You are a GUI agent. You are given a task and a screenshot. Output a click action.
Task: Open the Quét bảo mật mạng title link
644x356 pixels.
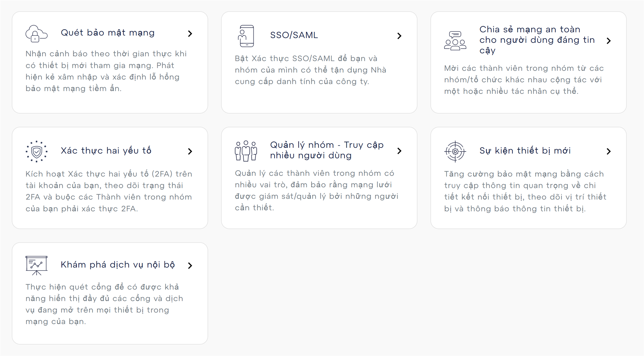[x=108, y=33]
